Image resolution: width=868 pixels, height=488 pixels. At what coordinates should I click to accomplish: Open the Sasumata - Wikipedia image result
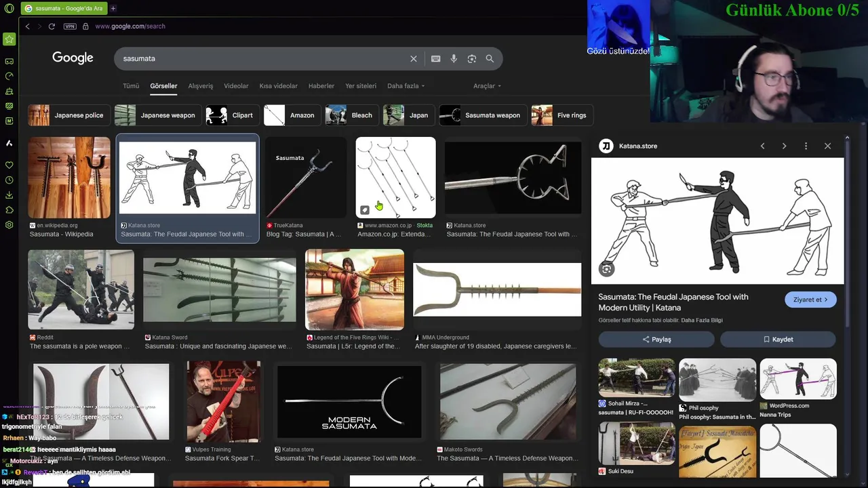pyautogui.click(x=69, y=178)
